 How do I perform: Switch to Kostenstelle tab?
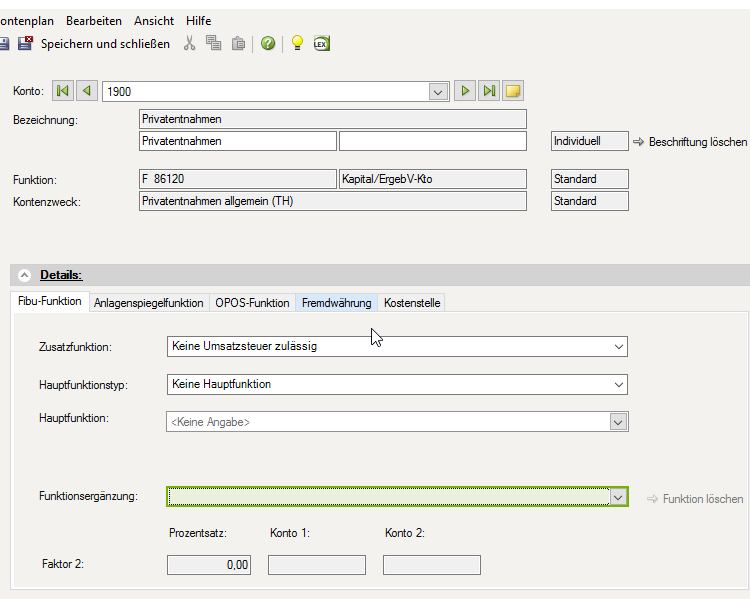[x=412, y=303]
